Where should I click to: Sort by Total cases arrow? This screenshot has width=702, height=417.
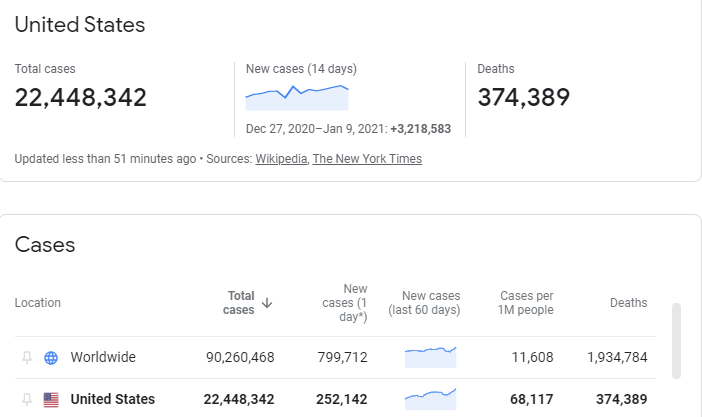[267, 303]
